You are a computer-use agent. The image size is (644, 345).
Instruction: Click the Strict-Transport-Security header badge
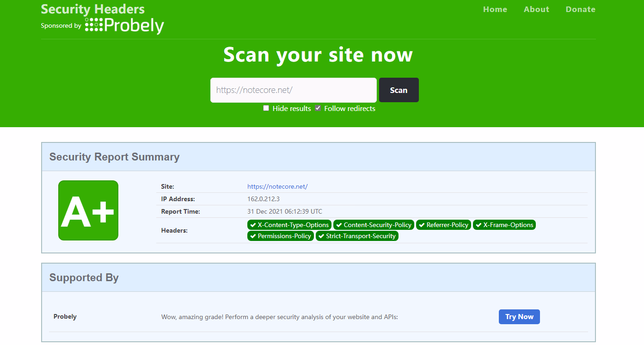click(x=357, y=236)
